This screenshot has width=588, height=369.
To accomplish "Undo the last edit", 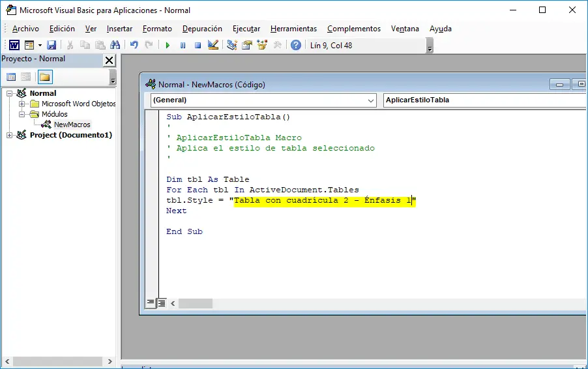I will (x=134, y=46).
